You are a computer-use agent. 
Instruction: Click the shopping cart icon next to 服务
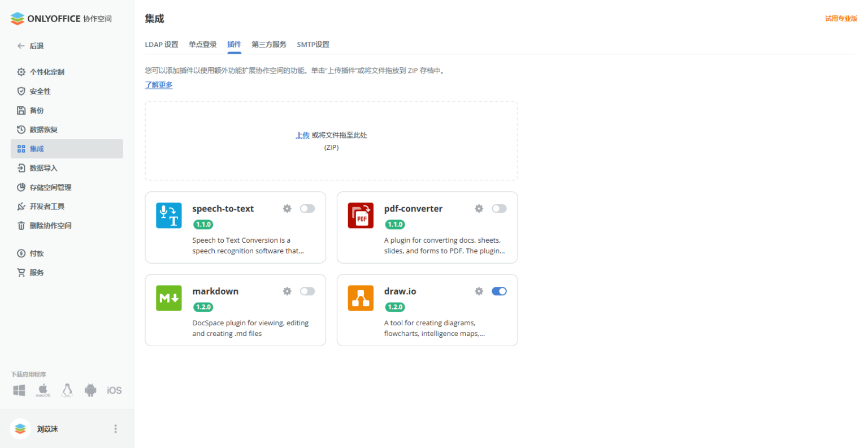pos(21,273)
